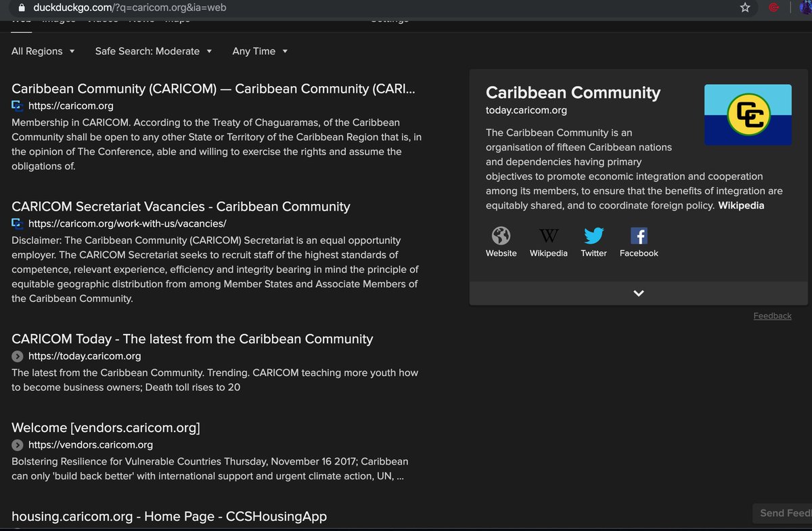Open the CARICOM Today result title
Viewport: 812px width, 531px height.
click(192, 339)
